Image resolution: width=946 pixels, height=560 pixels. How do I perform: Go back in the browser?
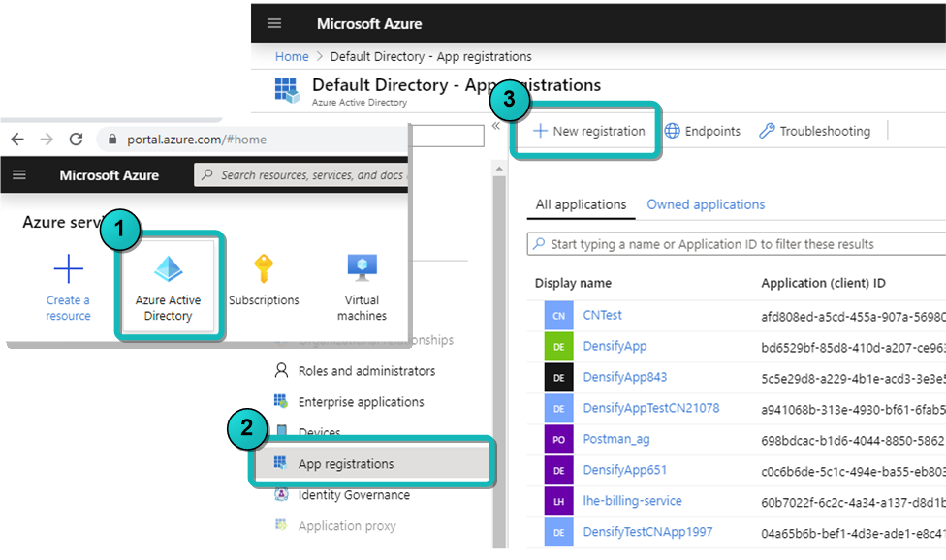click(17, 140)
